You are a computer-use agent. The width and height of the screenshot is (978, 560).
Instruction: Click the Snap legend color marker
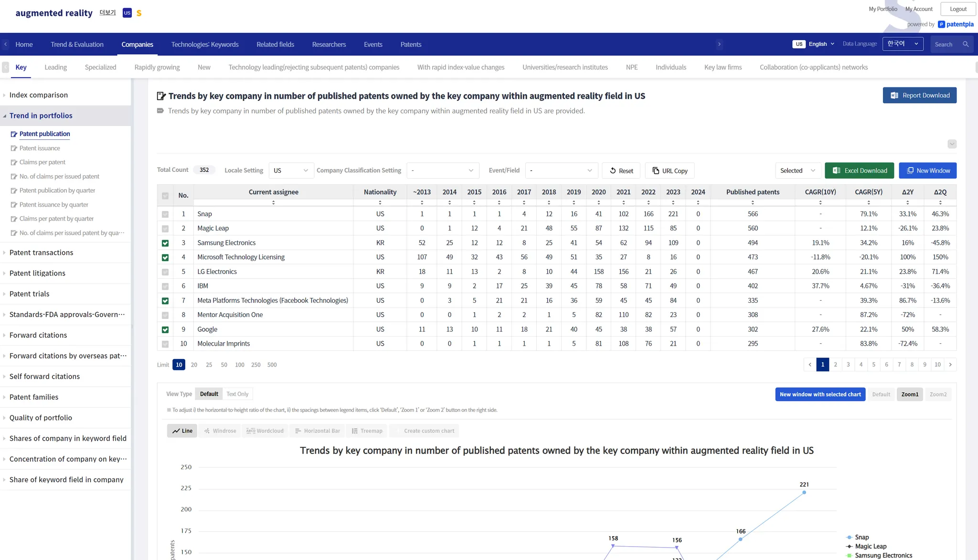849,538
